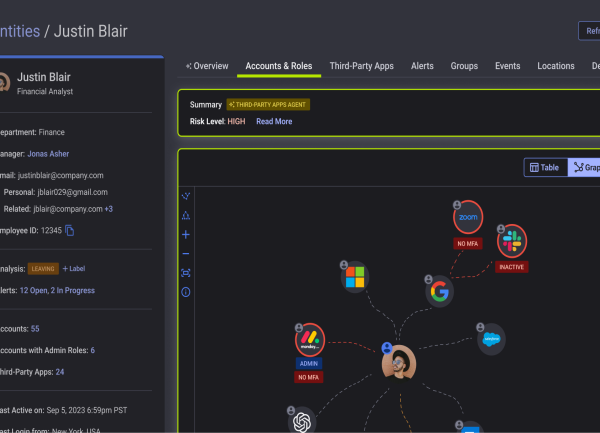Click the zoom in plus icon
The width and height of the screenshot is (600, 433).
186,235
